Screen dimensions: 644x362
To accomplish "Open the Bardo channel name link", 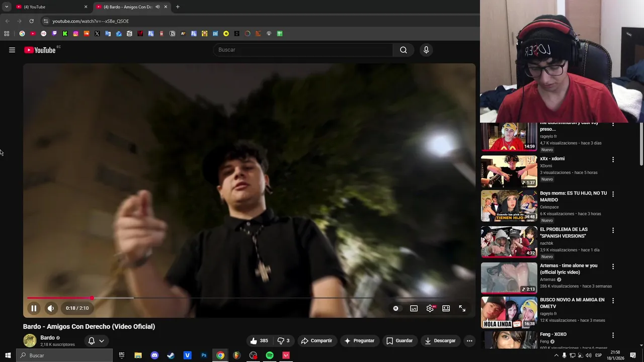I will click(47, 338).
